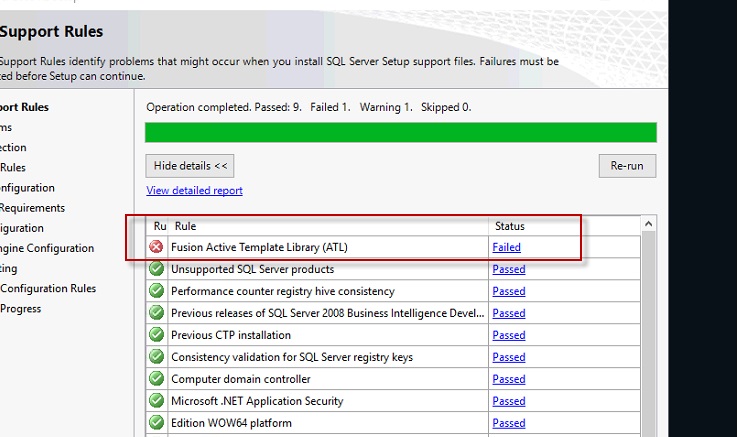Select the Performance counter registry hive consistency rule

click(x=283, y=291)
